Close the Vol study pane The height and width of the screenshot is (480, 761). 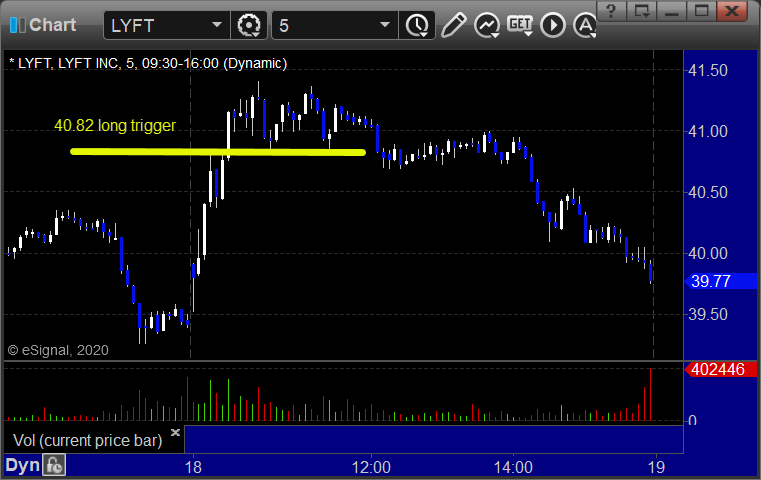click(175, 432)
